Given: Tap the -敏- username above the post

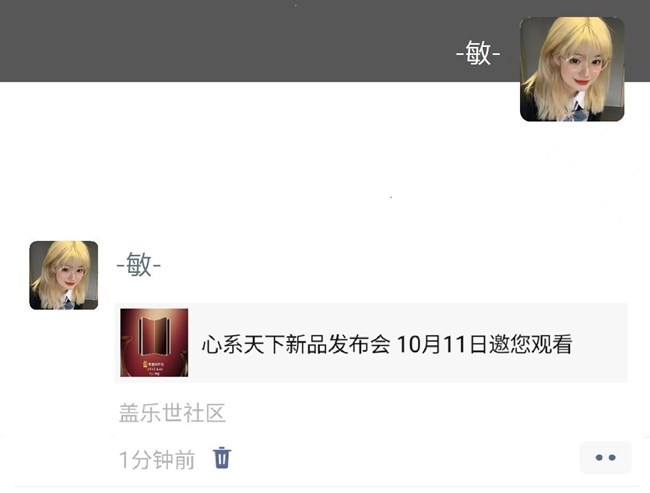Looking at the screenshot, I should [x=139, y=265].
